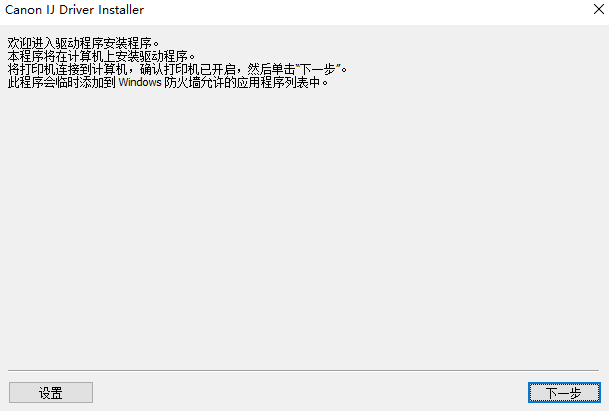Click the Canon IJ Driver Installer title text
609x411 pixels.
tap(74, 10)
